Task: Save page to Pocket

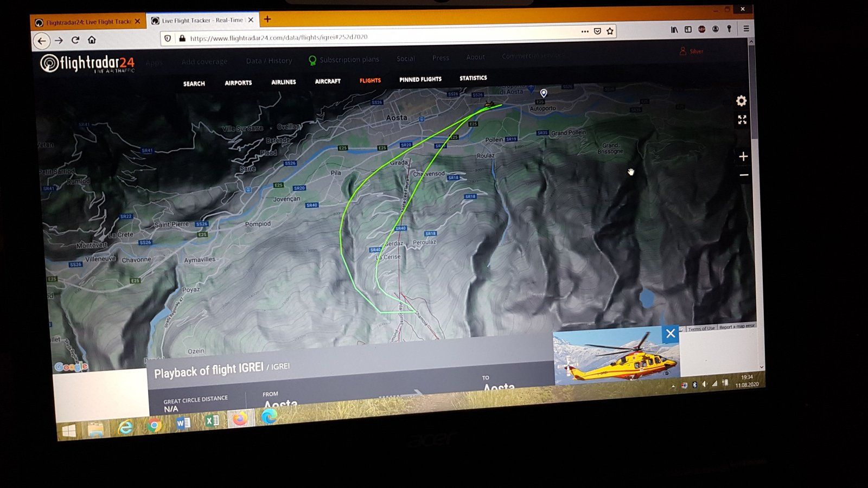Action: tap(597, 31)
